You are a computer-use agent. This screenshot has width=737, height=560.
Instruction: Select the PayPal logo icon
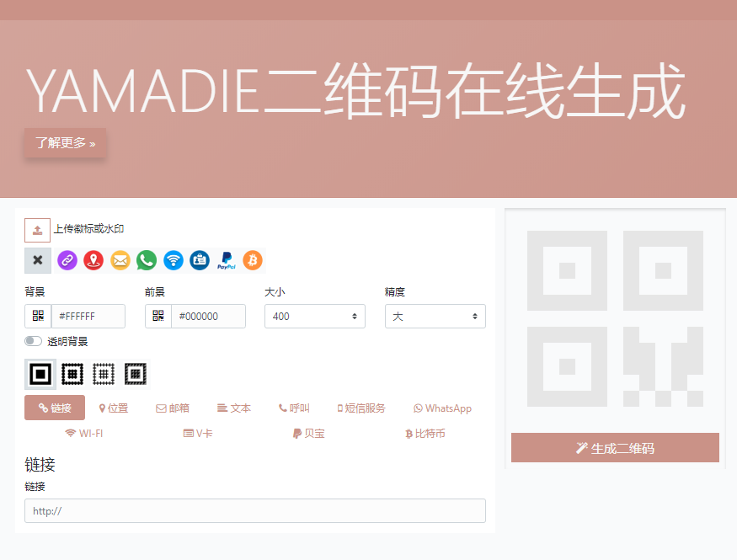(x=227, y=260)
